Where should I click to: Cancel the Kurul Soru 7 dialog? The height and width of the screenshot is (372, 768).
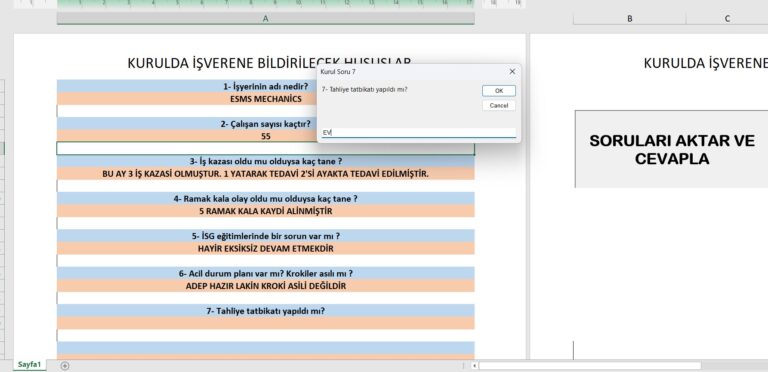coord(499,105)
